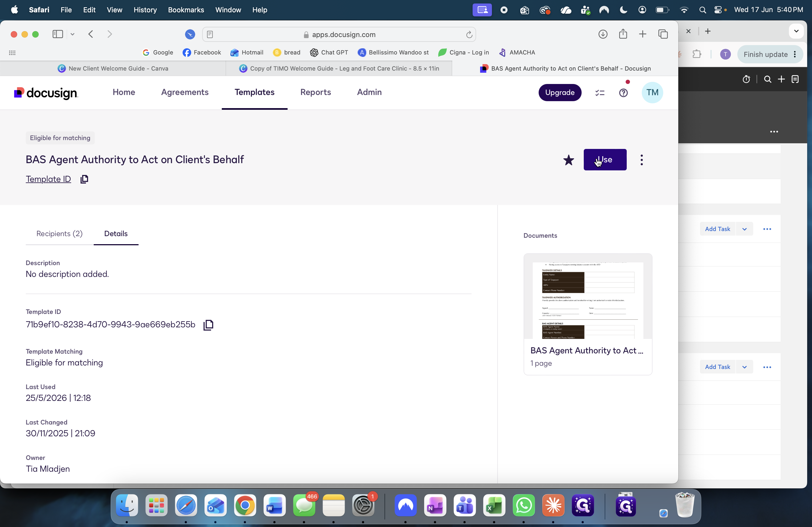Viewport: 812px width, 527px height.
Task: Open the Agreements navigation tab
Action: tap(185, 92)
